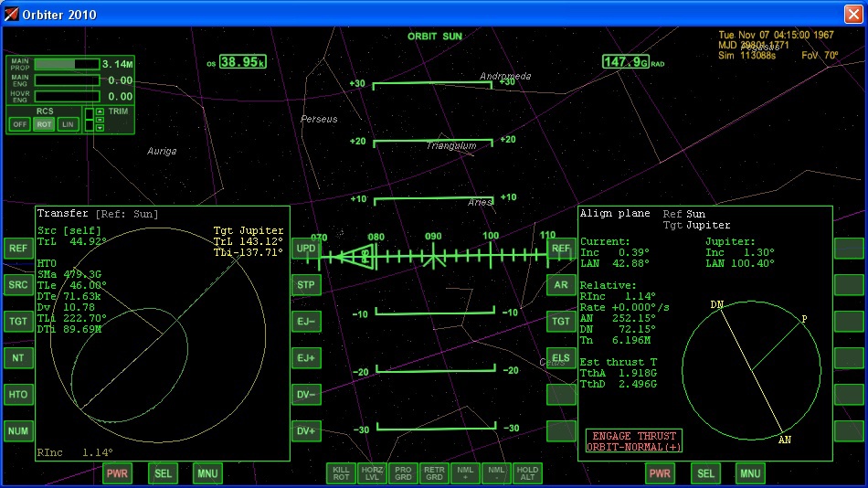Viewport: 868px width, 488px height.
Task: Click the HOVR ENG throttle bar
Action: (67, 96)
